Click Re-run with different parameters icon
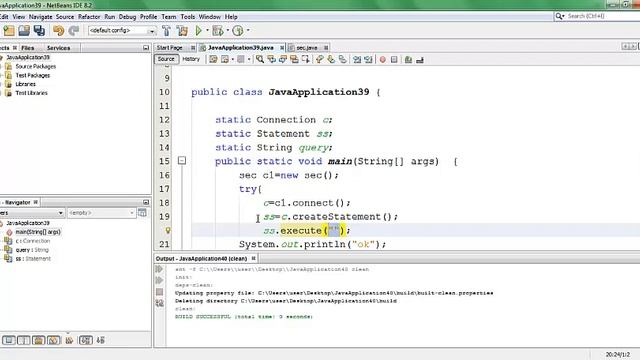The width and height of the screenshot is (640, 360). click(159, 280)
